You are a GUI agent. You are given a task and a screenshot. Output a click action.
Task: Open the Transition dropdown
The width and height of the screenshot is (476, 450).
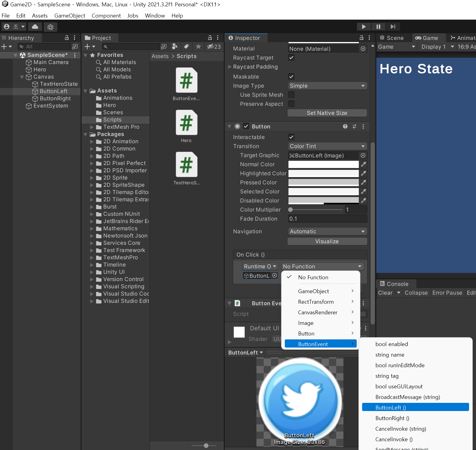[x=327, y=146]
